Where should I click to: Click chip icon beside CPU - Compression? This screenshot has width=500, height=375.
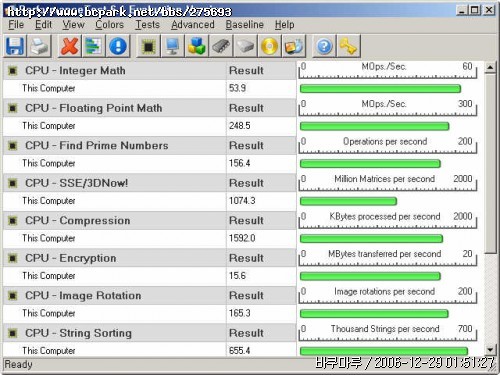point(13,221)
